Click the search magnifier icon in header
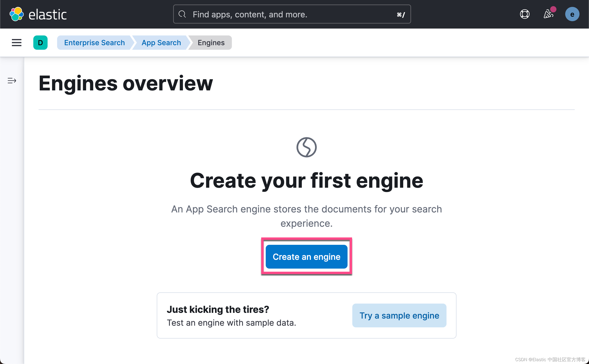 click(182, 14)
